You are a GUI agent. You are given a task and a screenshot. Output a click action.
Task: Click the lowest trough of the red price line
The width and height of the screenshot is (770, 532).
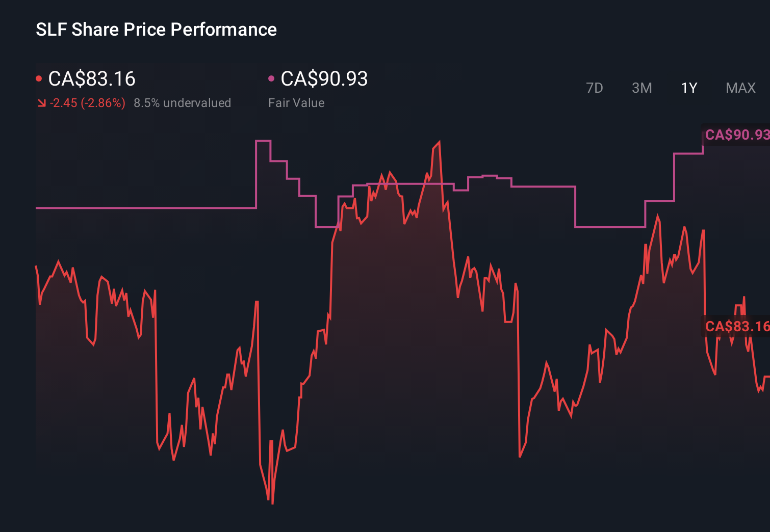pos(272,503)
